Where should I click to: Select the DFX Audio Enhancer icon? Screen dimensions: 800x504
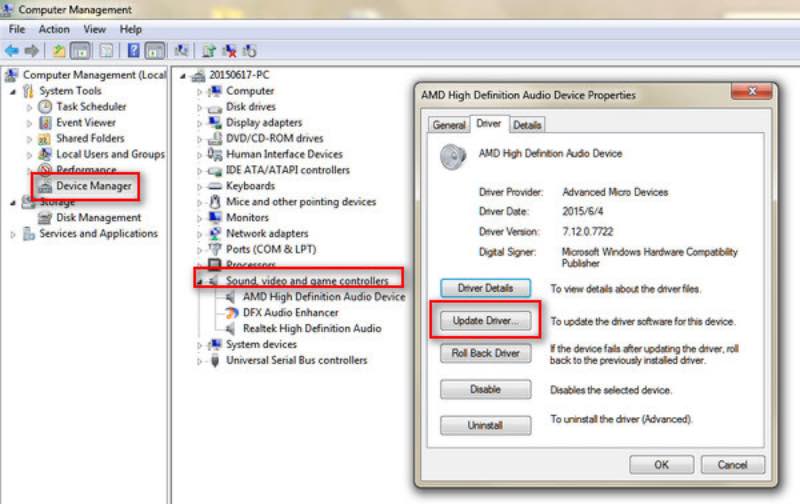point(232,313)
